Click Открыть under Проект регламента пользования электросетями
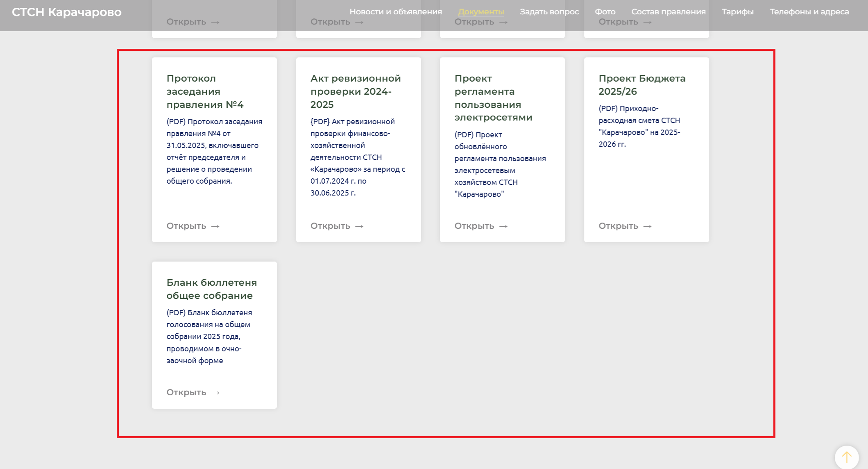This screenshot has height=469, width=868. click(481, 226)
